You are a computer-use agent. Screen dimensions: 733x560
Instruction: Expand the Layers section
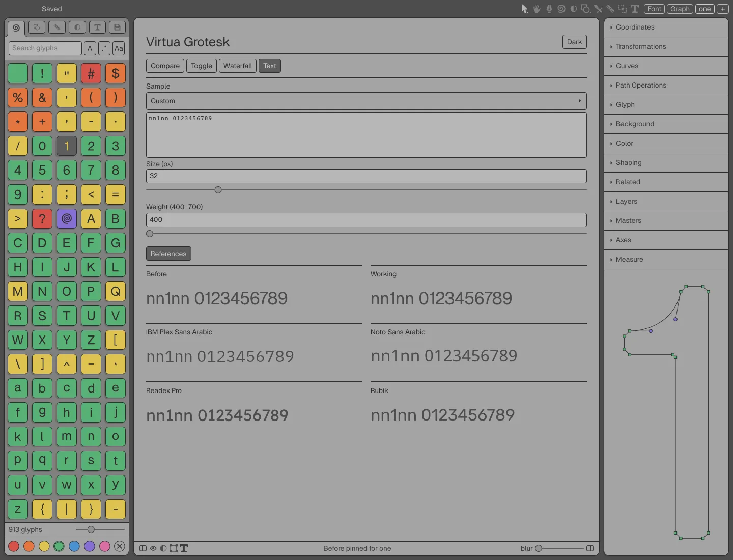click(666, 201)
